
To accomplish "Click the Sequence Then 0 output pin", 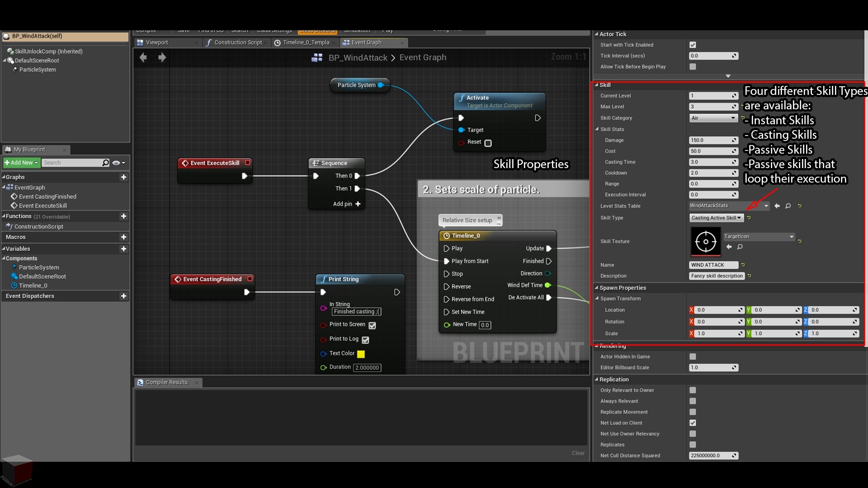I will [x=357, y=176].
